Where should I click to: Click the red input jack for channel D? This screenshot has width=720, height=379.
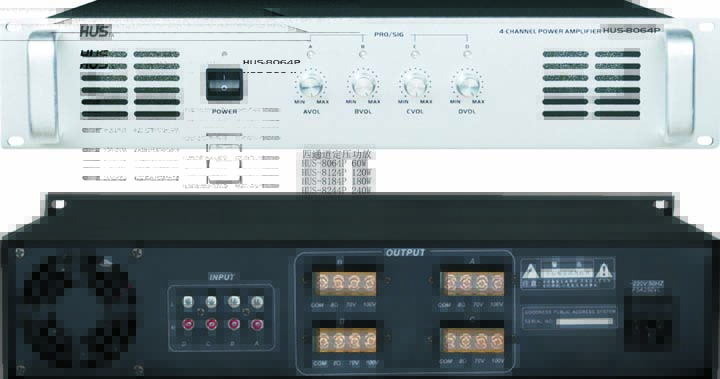[188, 324]
